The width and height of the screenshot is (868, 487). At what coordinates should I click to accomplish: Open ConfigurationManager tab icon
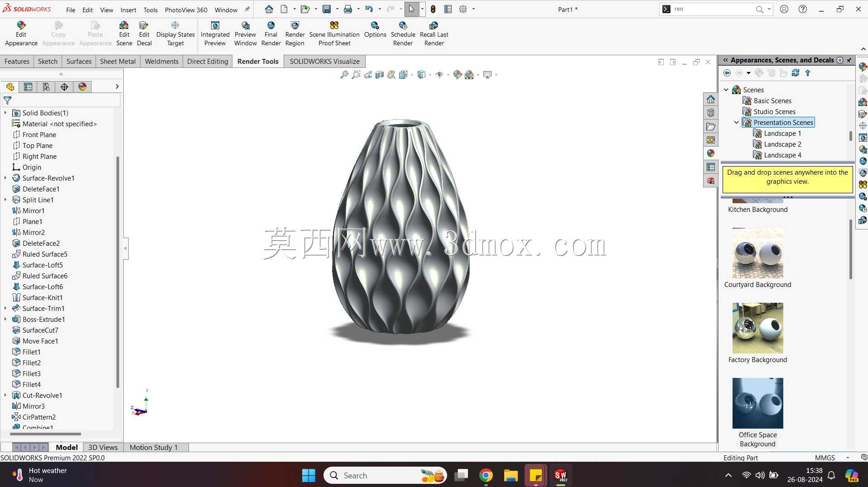(x=46, y=87)
